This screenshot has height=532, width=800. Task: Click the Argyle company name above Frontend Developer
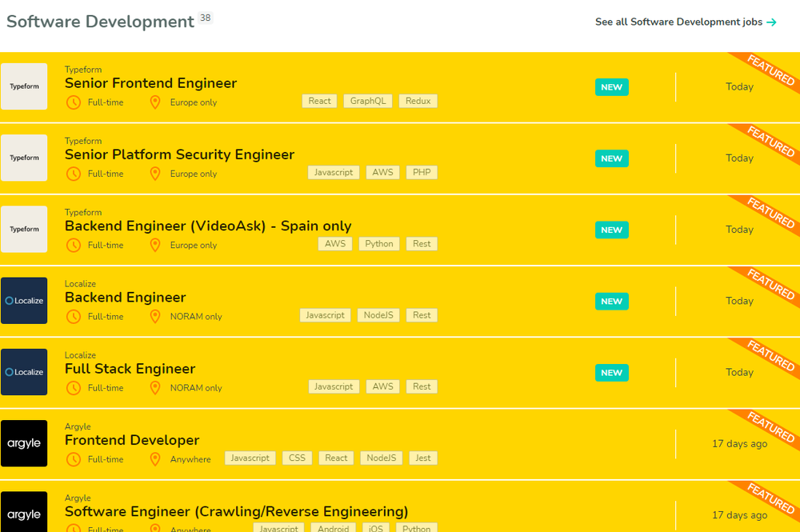(x=78, y=426)
